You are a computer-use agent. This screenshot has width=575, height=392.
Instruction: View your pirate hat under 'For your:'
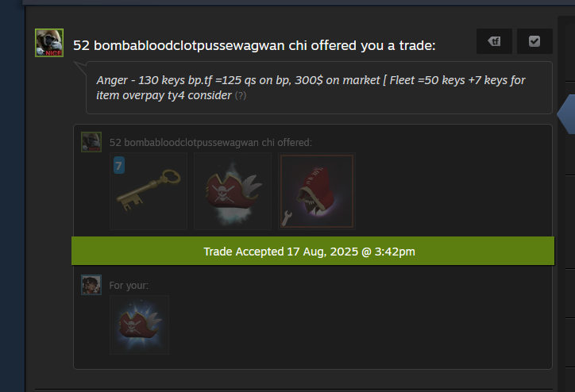139,325
